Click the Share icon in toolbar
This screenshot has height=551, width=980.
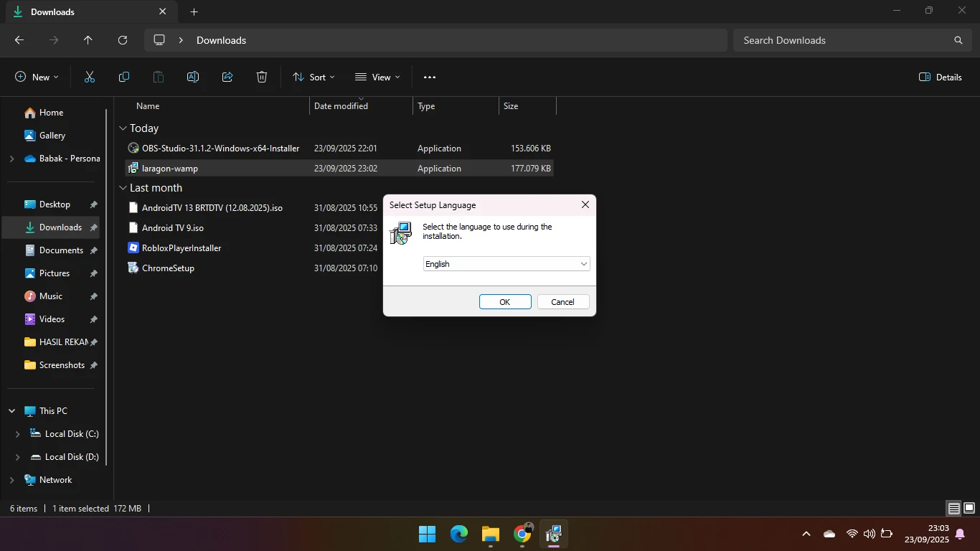coord(227,77)
